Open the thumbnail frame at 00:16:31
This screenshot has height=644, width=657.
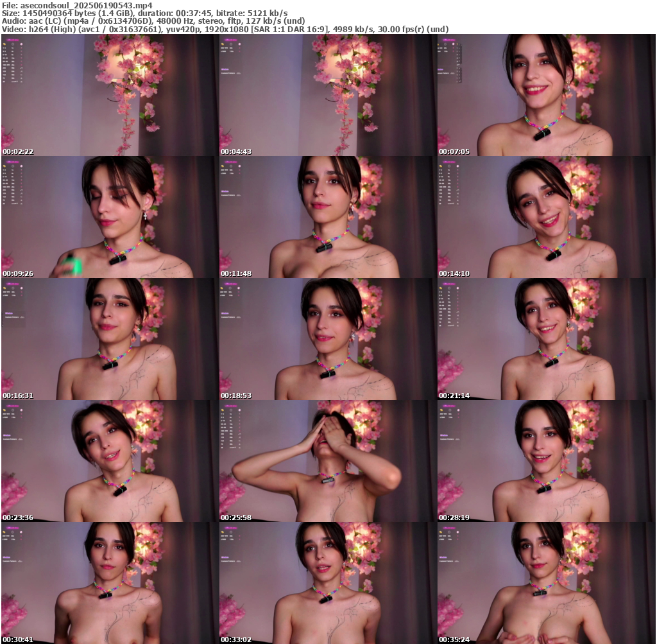click(x=110, y=339)
